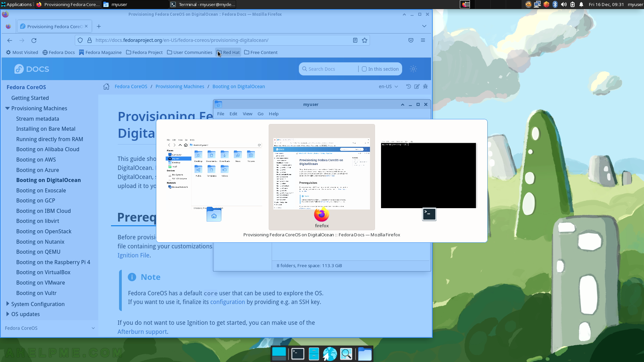Viewport: 644px width, 362px height.
Task: Click the network connection tray icon
Action: click(537, 4)
